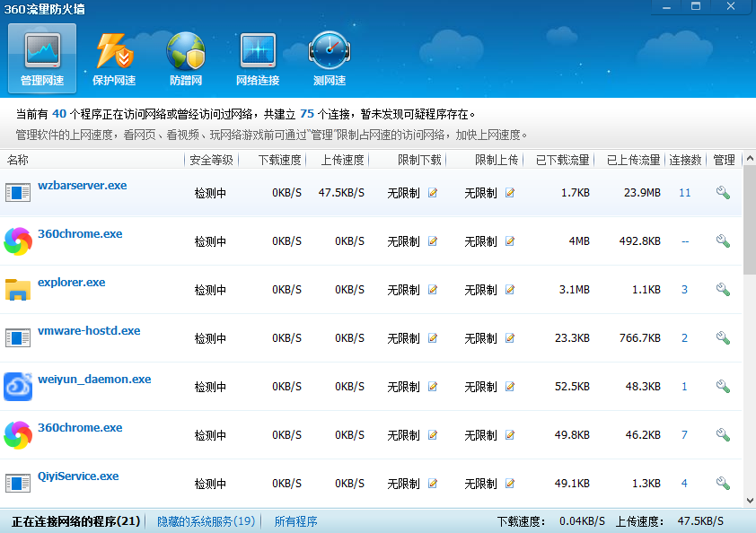Edit download limit for QiyiService.exe

click(x=433, y=484)
